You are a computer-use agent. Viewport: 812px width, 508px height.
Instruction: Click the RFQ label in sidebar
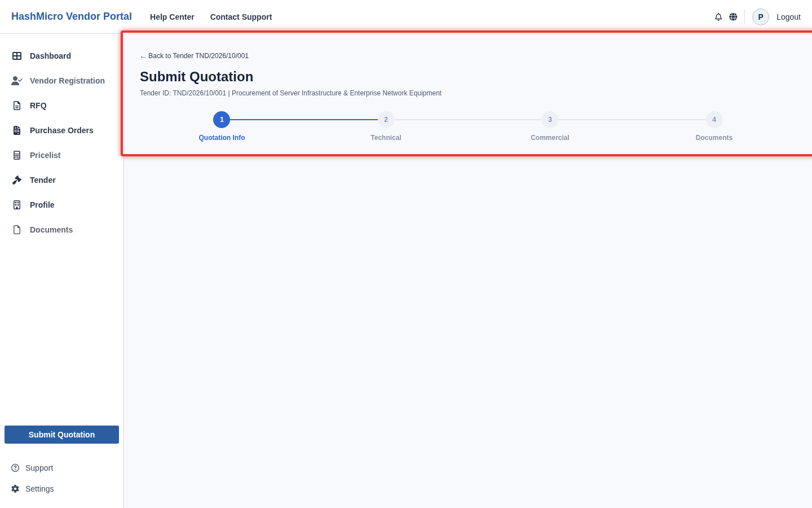(38, 106)
